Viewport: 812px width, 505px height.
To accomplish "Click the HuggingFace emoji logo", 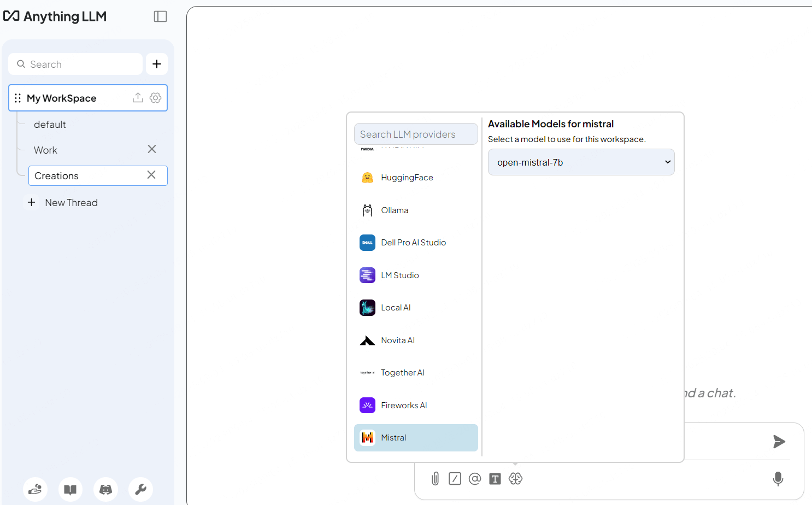I will pos(367,178).
